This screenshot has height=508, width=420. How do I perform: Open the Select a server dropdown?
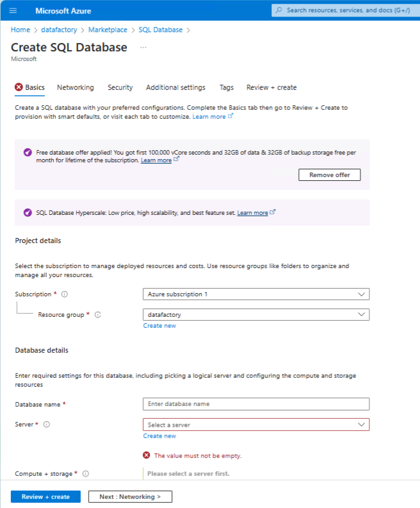click(256, 425)
